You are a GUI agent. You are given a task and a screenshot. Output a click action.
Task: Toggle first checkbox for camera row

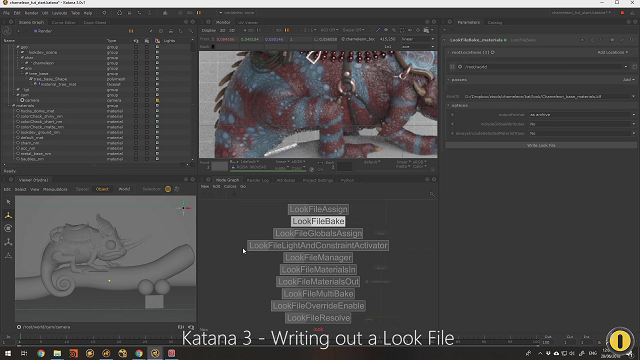[x=136, y=100]
